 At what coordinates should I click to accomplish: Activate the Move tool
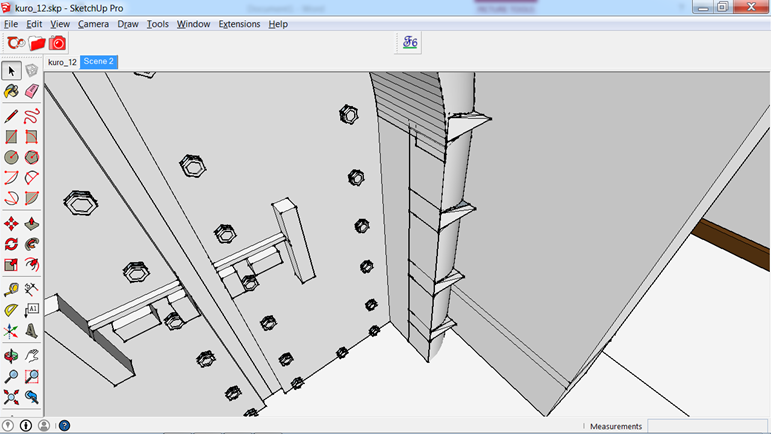(11, 224)
